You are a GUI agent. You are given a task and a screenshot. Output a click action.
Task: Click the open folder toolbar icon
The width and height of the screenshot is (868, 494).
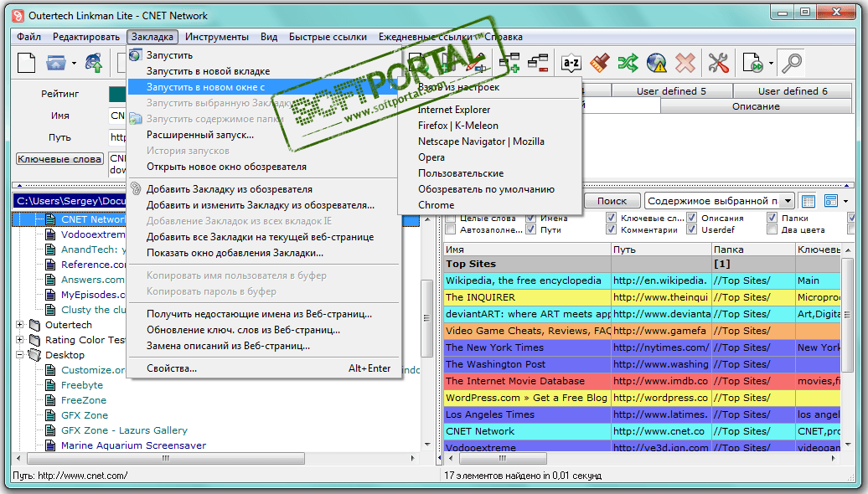coord(56,63)
